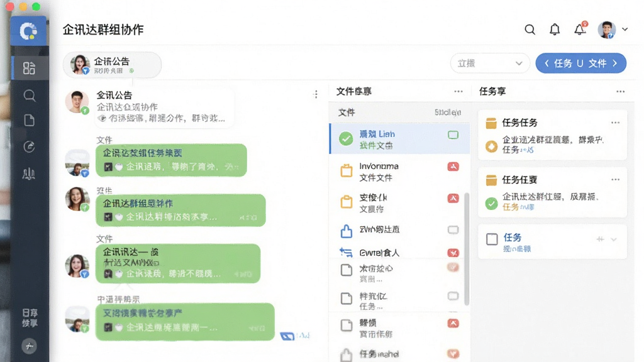Open the 企讯达群组 green message bubble
Image resolution: width=644 pixels, height=362 pixels.
click(x=180, y=210)
